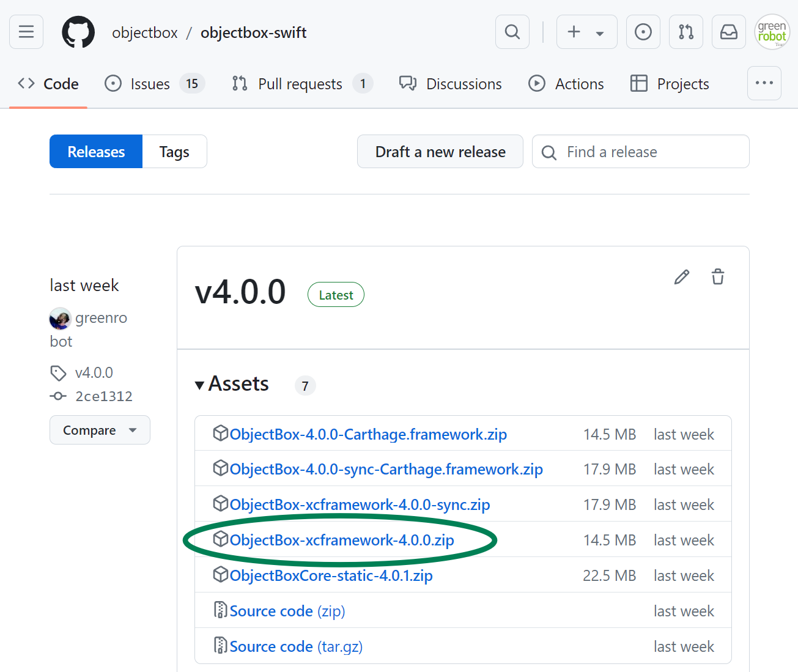
Task: Expand the create new plus dropdown
Action: (586, 32)
